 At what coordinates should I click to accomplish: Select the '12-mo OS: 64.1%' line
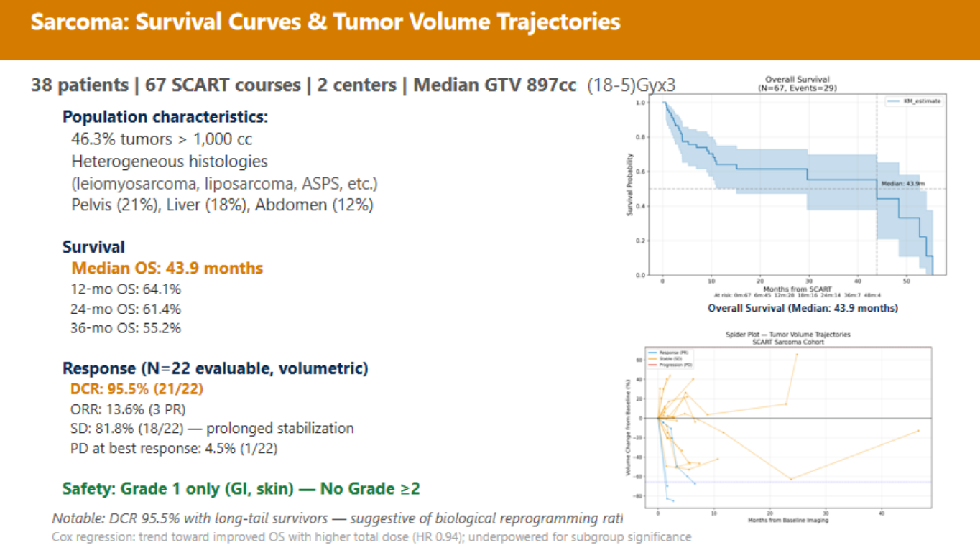click(x=126, y=290)
